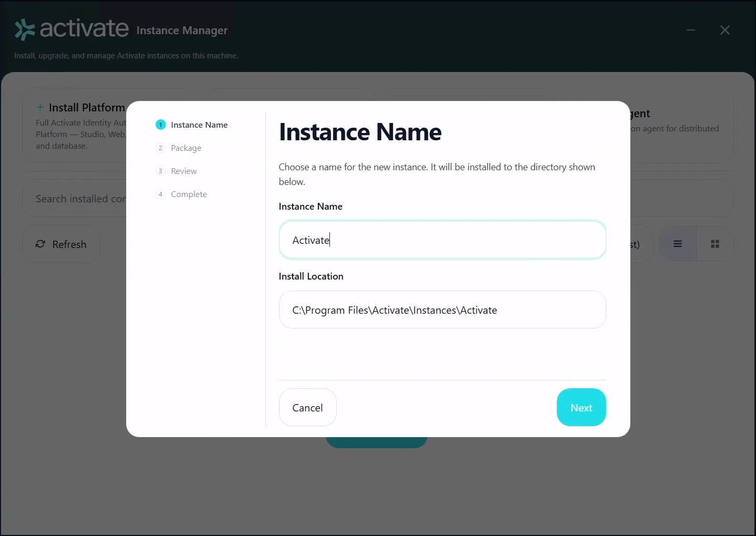Image resolution: width=756 pixels, height=536 pixels.
Task: Click the 'Choose a name for the new instance' description
Action: coord(437,174)
